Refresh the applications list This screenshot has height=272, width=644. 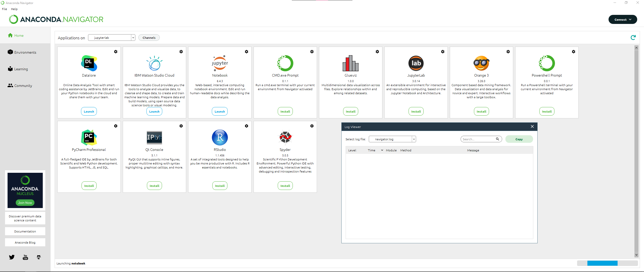pyautogui.click(x=633, y=38)
